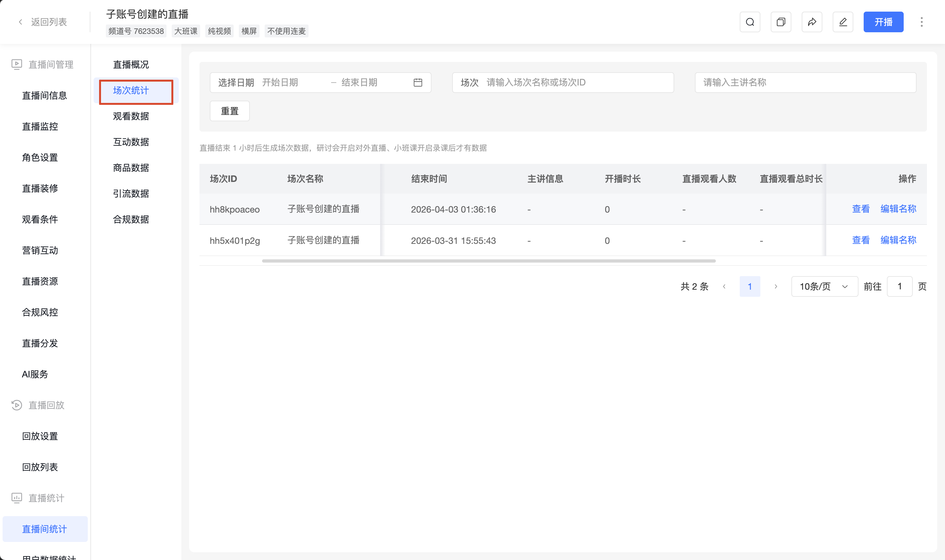This screenshot has width=945, height=560.
Task: Open 直播资源 in sidebar
Action: click(40, 281)
